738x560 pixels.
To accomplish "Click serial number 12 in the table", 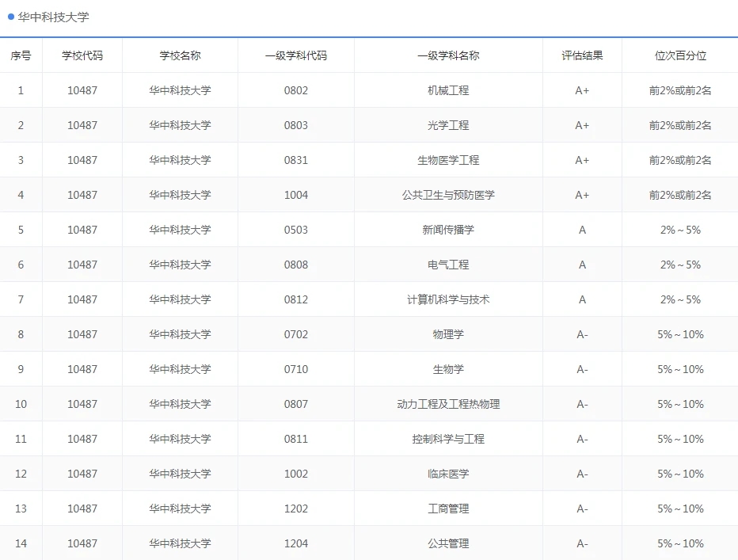I will [21, 474].
